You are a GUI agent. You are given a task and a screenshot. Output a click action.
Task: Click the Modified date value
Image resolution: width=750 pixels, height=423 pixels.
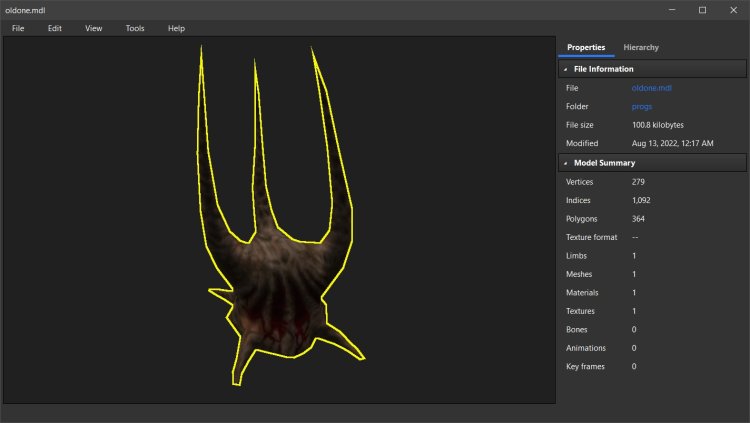(x=673, y=143)
